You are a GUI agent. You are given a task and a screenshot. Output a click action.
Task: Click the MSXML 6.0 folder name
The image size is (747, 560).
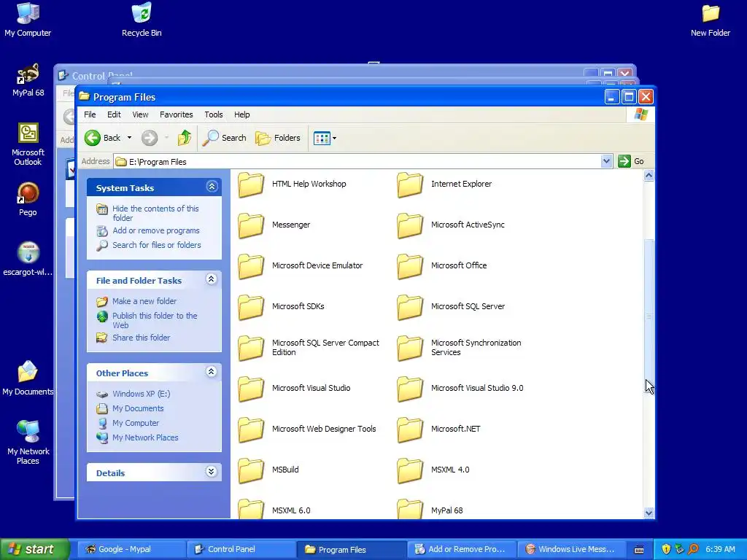291,510
